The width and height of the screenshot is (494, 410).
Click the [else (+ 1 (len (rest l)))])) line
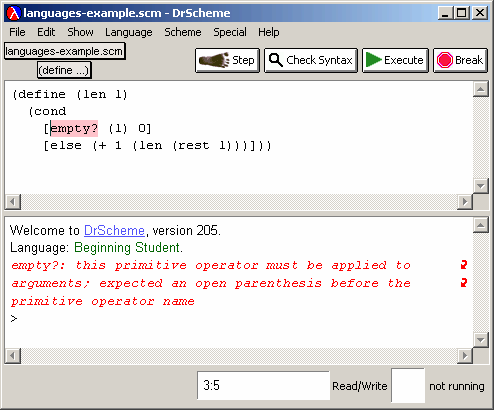pos(158,146)
